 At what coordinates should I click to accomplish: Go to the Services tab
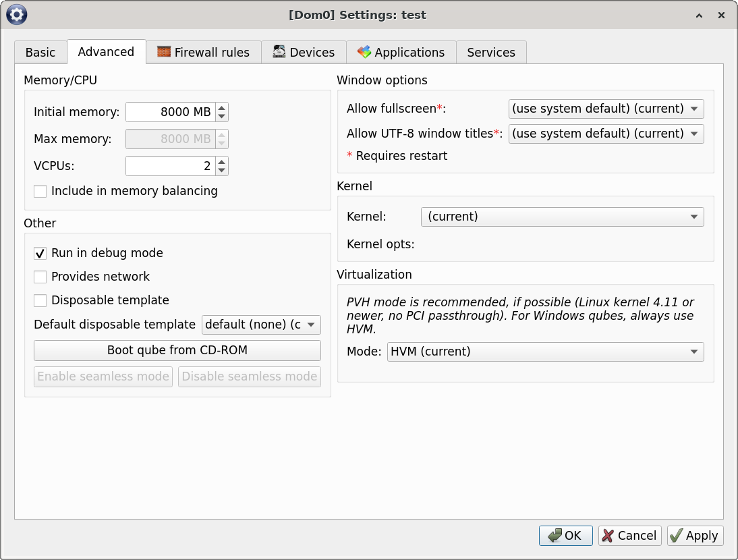490,52
